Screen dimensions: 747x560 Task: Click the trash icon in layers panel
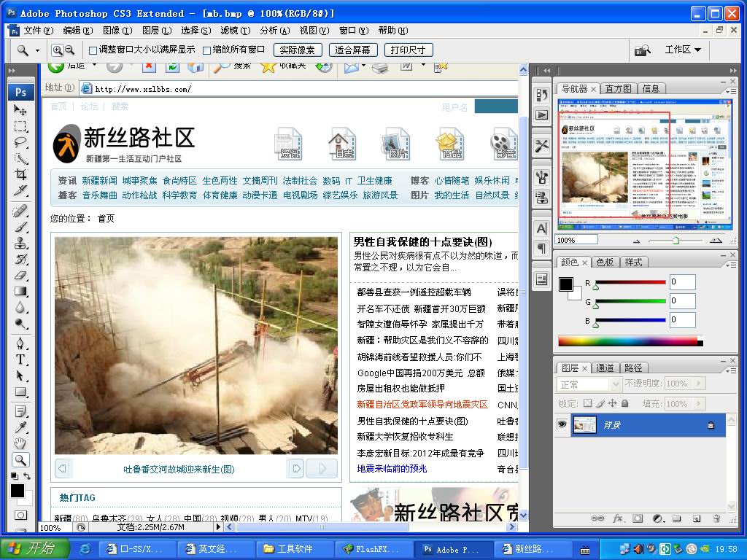coord(716,518)
